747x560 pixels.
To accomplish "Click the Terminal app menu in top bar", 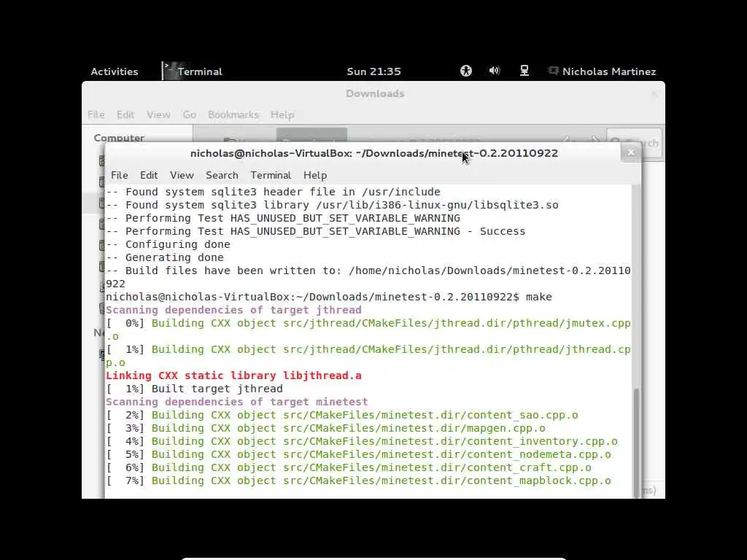I will [193, 71].
